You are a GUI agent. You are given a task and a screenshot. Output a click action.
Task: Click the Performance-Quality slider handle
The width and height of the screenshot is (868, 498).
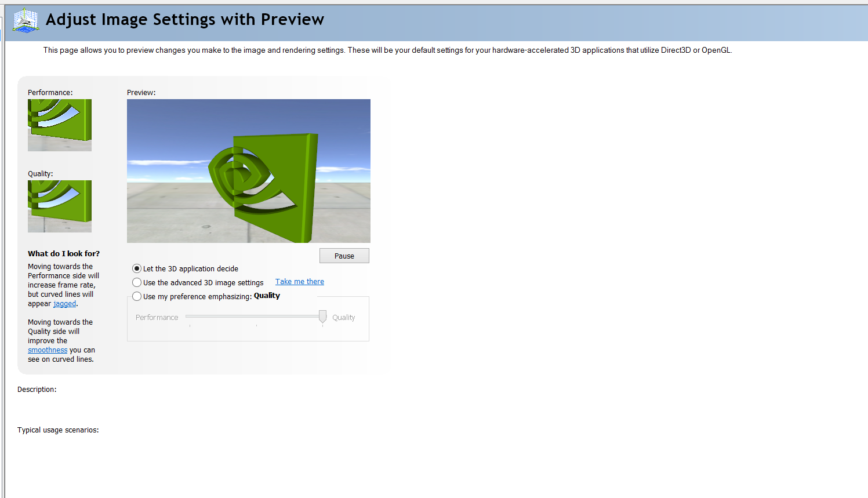(322, 317)
